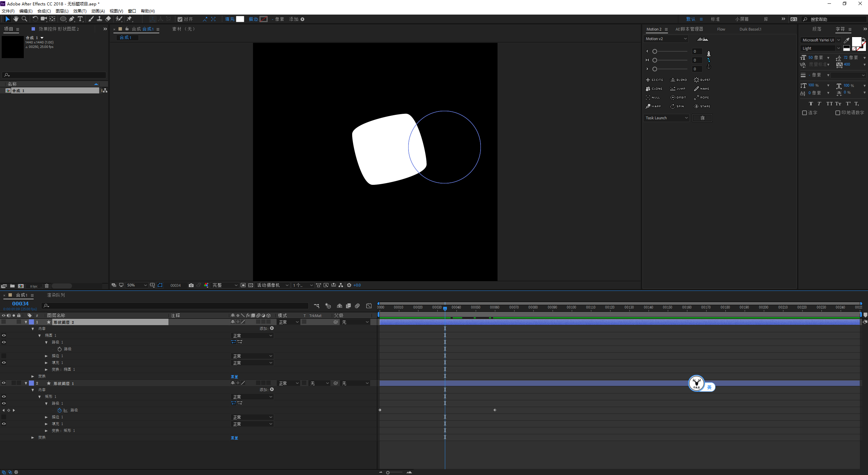
Task: Select the Zoom magnifier tool
Action: click(24, 19)
